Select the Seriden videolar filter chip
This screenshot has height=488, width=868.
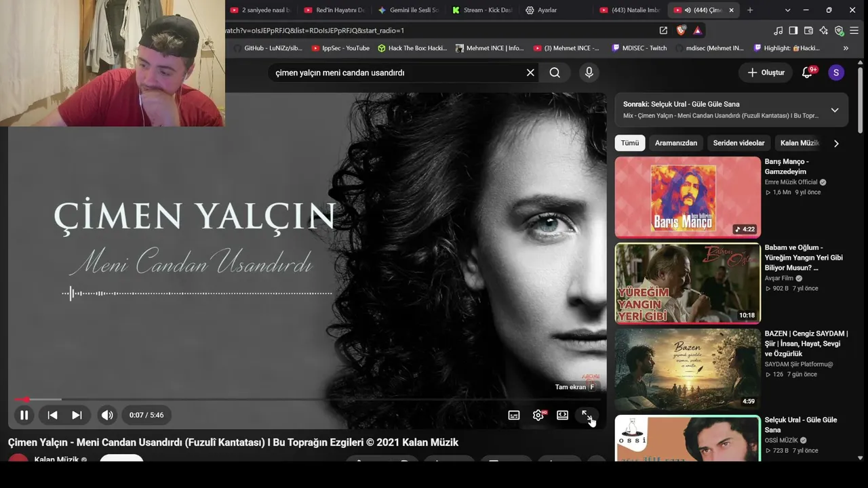click(738, 143)
